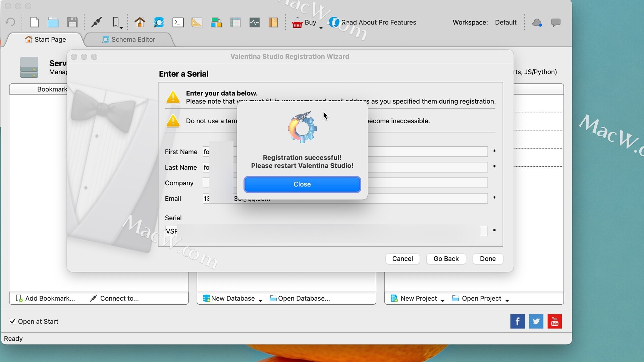
Task: Open the diagram blocks icon
Action: tap(216, 22)
